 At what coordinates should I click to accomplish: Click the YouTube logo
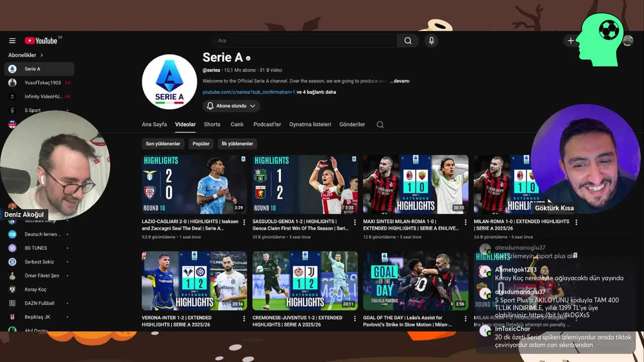pyautogui.click(x=41, y=41)
